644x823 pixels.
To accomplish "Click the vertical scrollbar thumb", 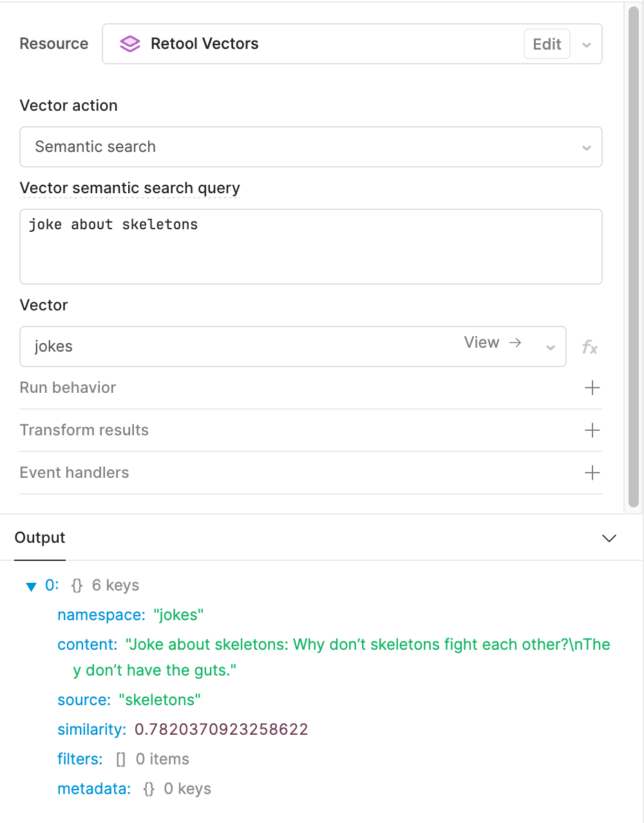I will point(634,258).
